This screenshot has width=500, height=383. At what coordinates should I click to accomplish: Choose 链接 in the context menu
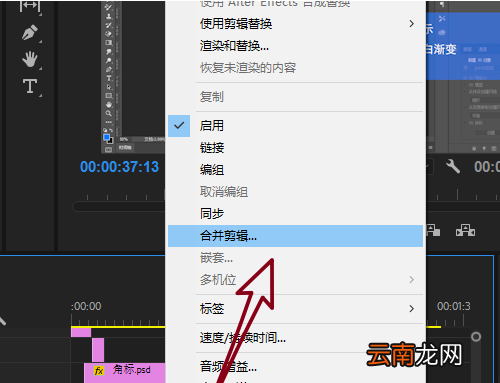coord(295,148)
